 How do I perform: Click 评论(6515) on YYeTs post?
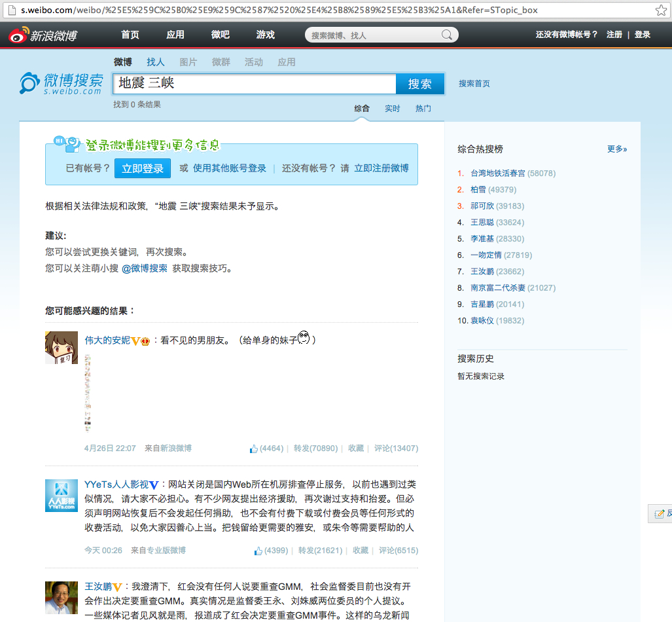click(x=398, y=551)
